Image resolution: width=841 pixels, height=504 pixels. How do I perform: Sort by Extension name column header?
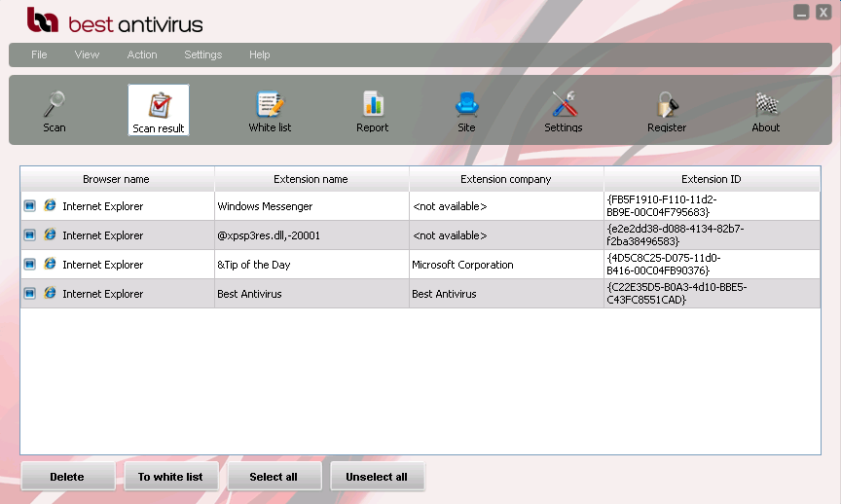(x=311, y=179)
